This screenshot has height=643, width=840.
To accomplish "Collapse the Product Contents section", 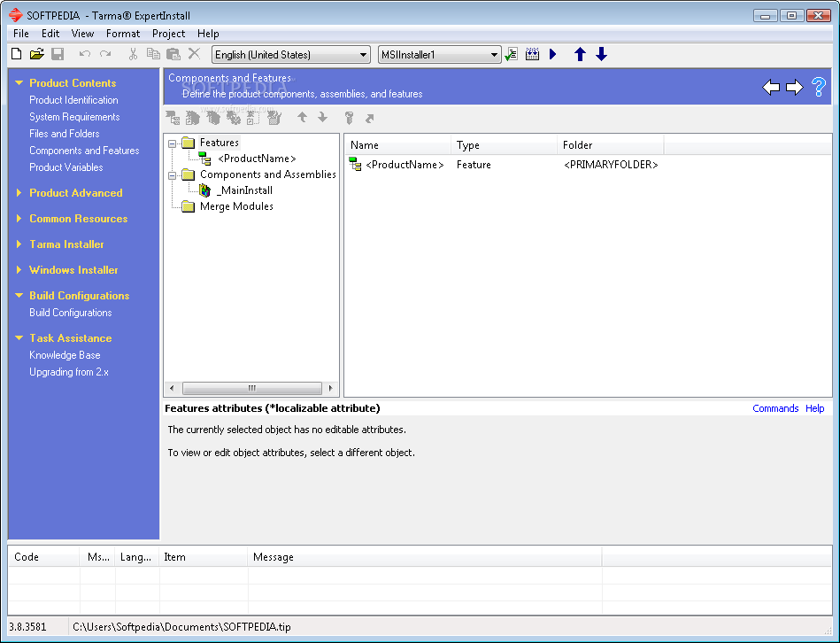I will click(x=19, y=83).
